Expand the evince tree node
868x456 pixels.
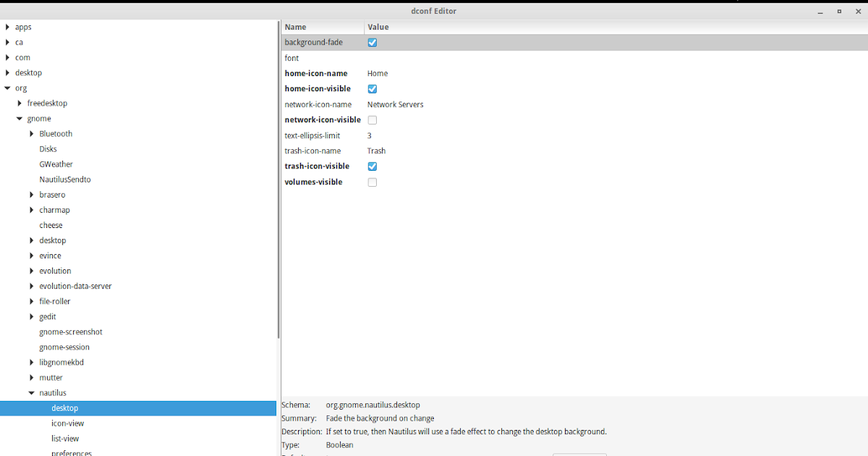coord(32,256)
